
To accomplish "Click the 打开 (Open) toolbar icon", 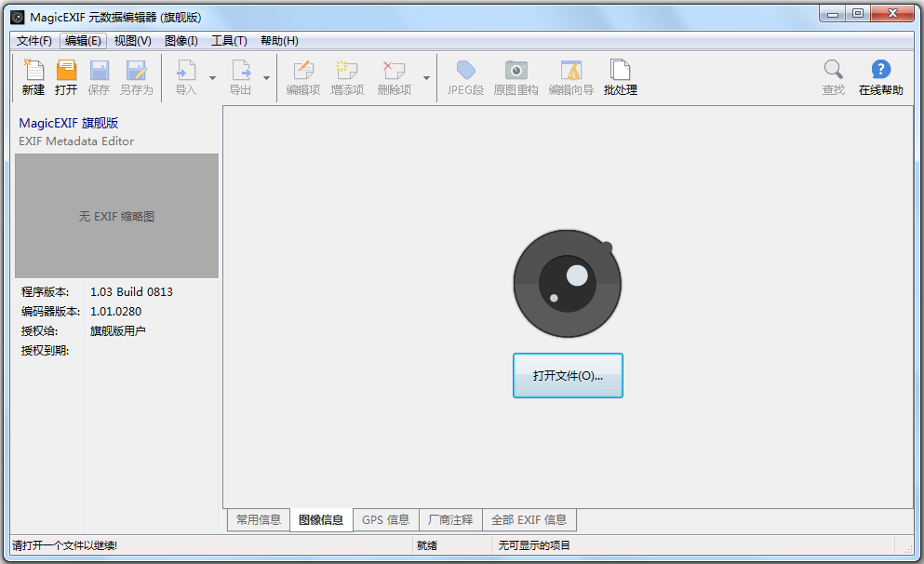I will coord(65,76).
